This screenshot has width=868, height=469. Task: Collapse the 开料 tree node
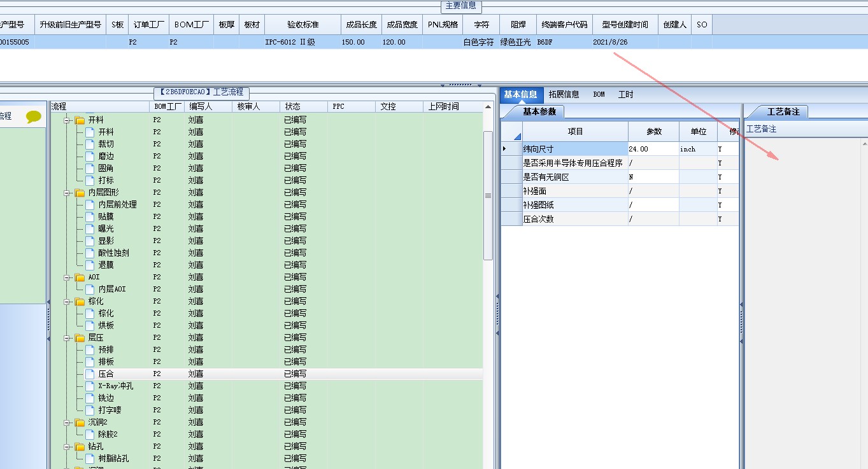coord(67,120)
